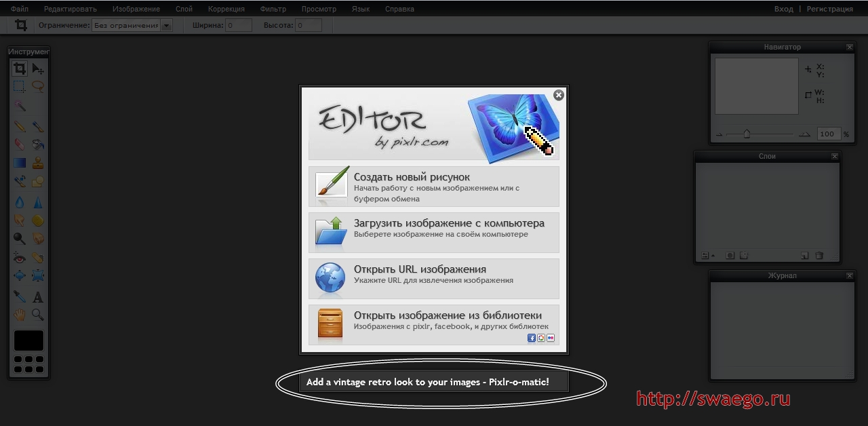Image resolution: width=868 pixels, height=426 pixels.
Task: Select the Clone Stamp tool
Action: pyautogui.click(x=38, y=163)
